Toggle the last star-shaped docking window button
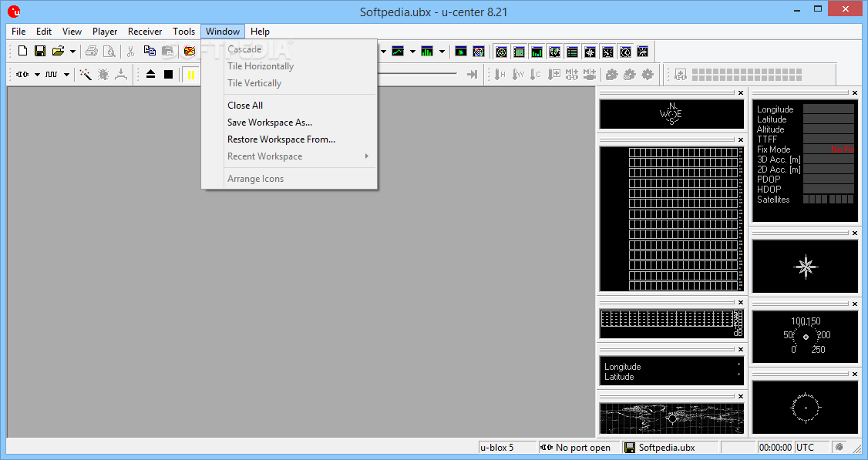This screenshot has width=868, height=460. pyautogui.click(x=643, y=52)
